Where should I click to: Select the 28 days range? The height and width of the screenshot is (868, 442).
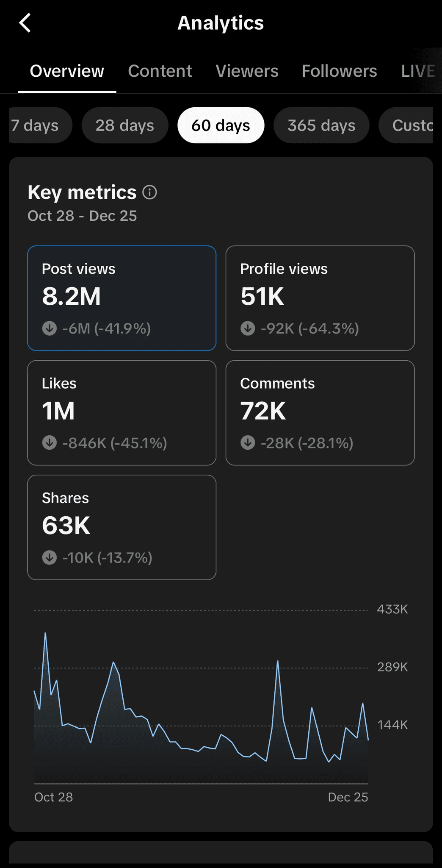125,125
